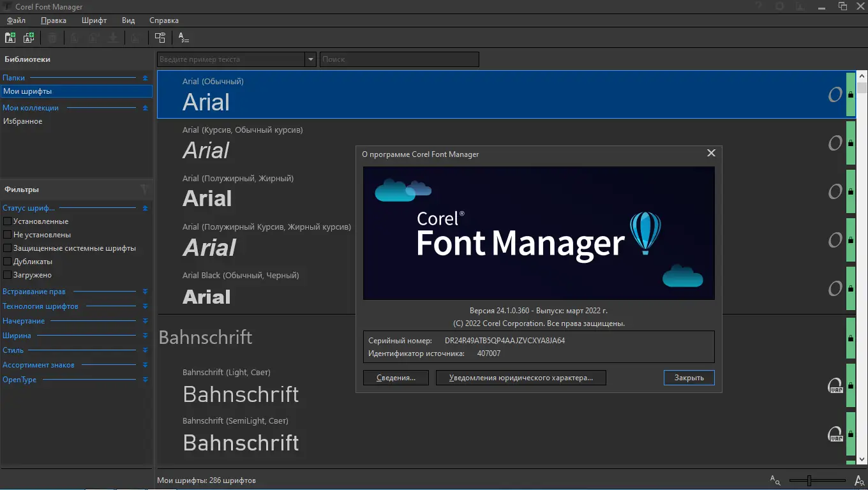Click the serial number DR24R49ATB5QP4AAJZVCXYA8JA64
The width and height of the screenshot is (868, 490).
coord(505,341)
